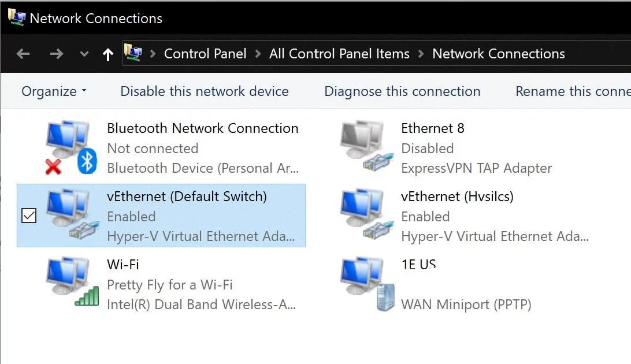
Task: Select the Pretty Fly for a Wi-Fi network label
Action: (x=170, y=285)
